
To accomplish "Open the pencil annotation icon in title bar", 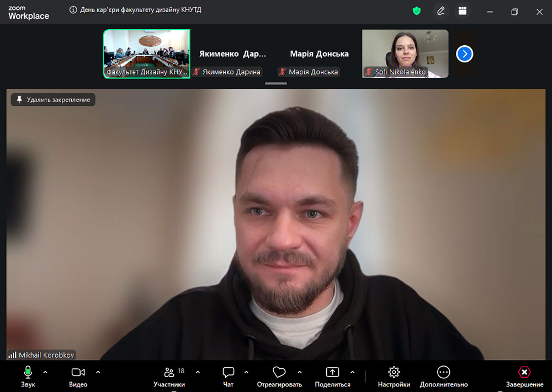I will click(x=440, y=11).
